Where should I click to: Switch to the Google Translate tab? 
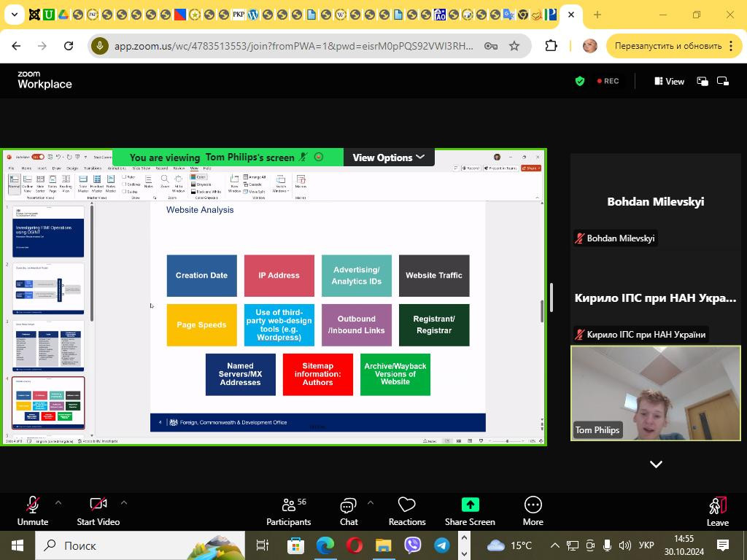point(508,15)
